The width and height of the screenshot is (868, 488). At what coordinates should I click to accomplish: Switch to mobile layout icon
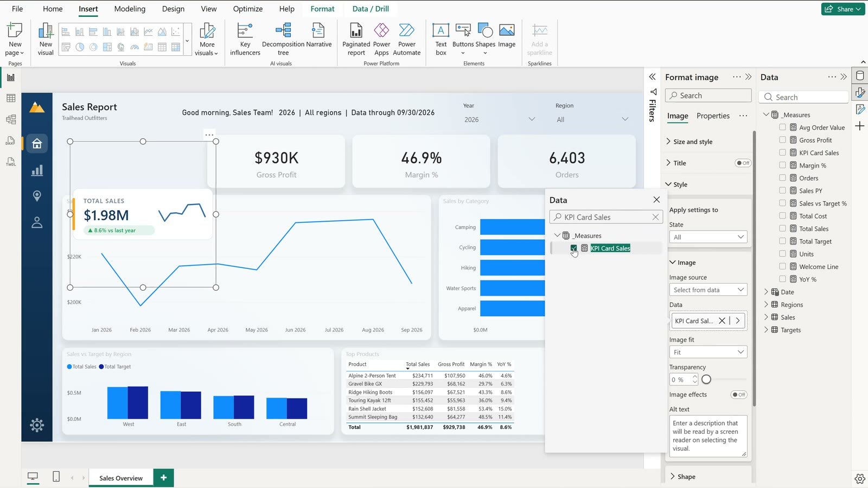click(56, 477)
